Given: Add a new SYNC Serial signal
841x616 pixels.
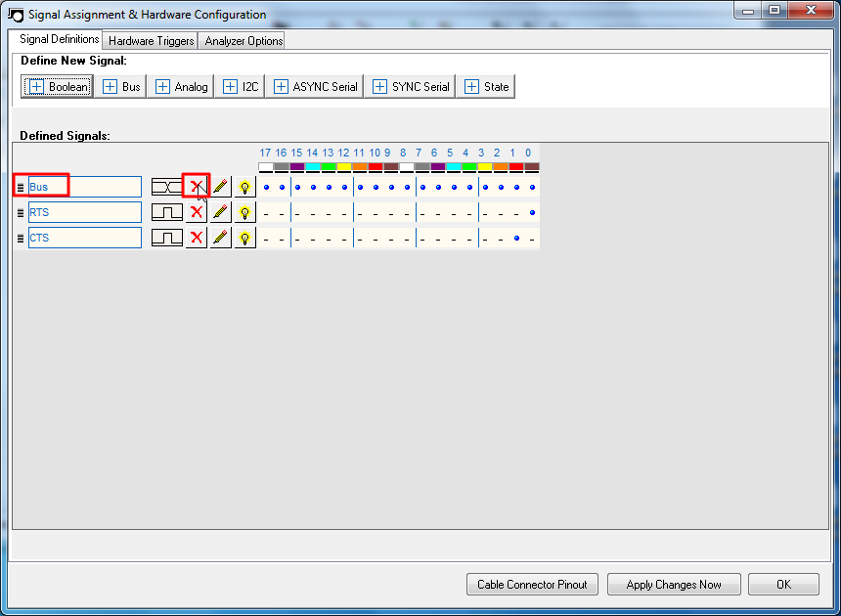Looking at the screenshot, I should pyautogui.click(x=411, y=86).
